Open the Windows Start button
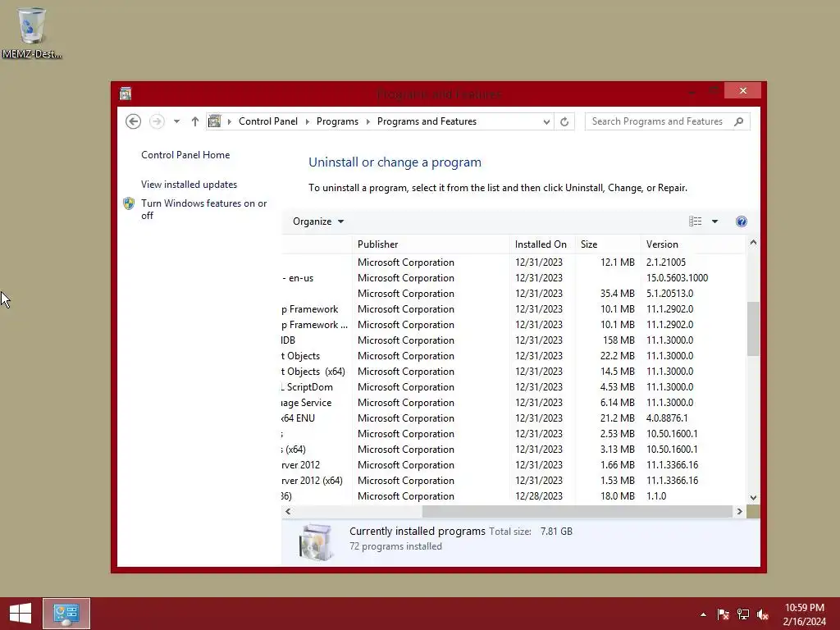This screenshot has width=840, height=630. point(21,614)
